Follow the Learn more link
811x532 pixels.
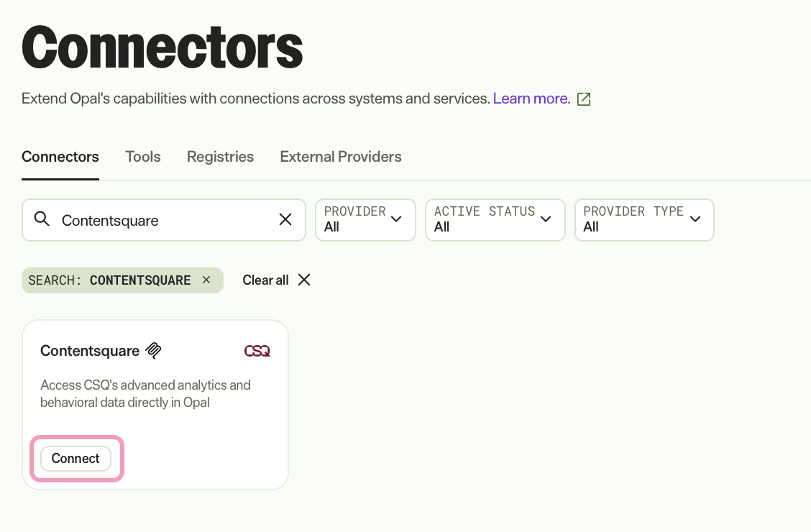(x=532, y=98)
